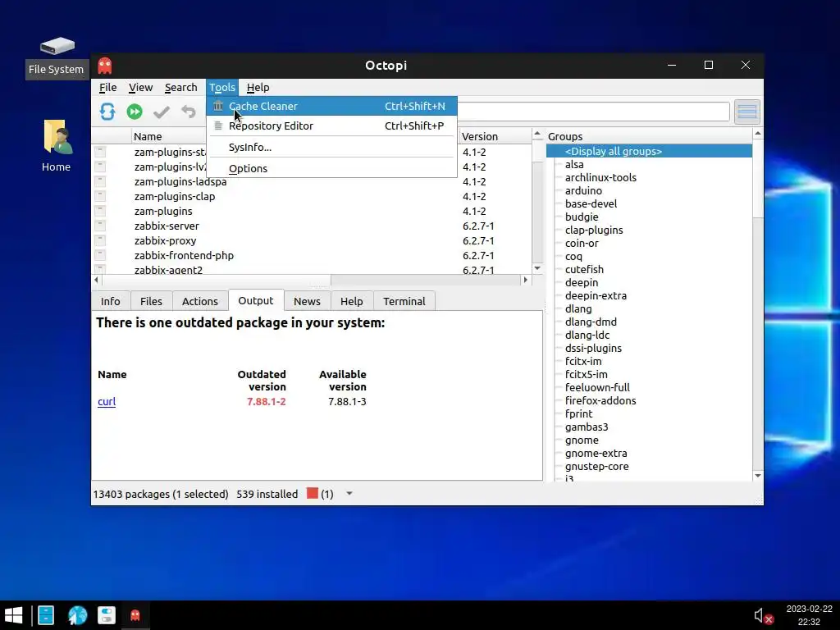Select the zabbix-server package row

coord(312,226)
